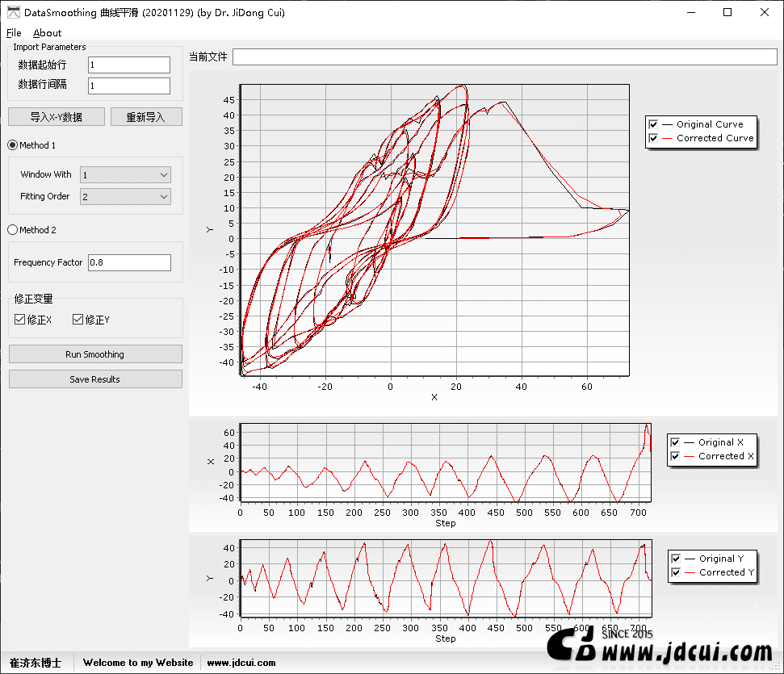Image resolution: width=784 pixels, height=674 pixels.
Task: Click the 重新导入 button
Action: click(146, 117)
